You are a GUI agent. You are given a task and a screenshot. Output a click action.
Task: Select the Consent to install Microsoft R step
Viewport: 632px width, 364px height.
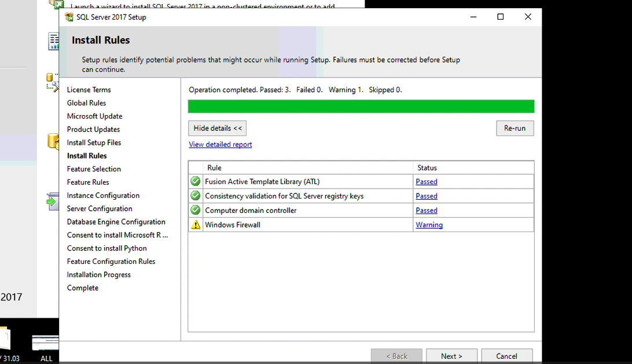[117, 235]
